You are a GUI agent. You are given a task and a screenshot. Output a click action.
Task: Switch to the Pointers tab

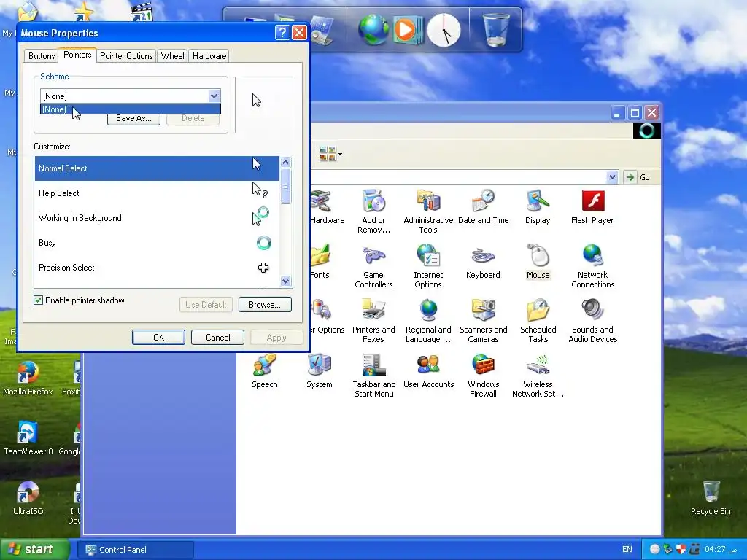pos(77,55)
